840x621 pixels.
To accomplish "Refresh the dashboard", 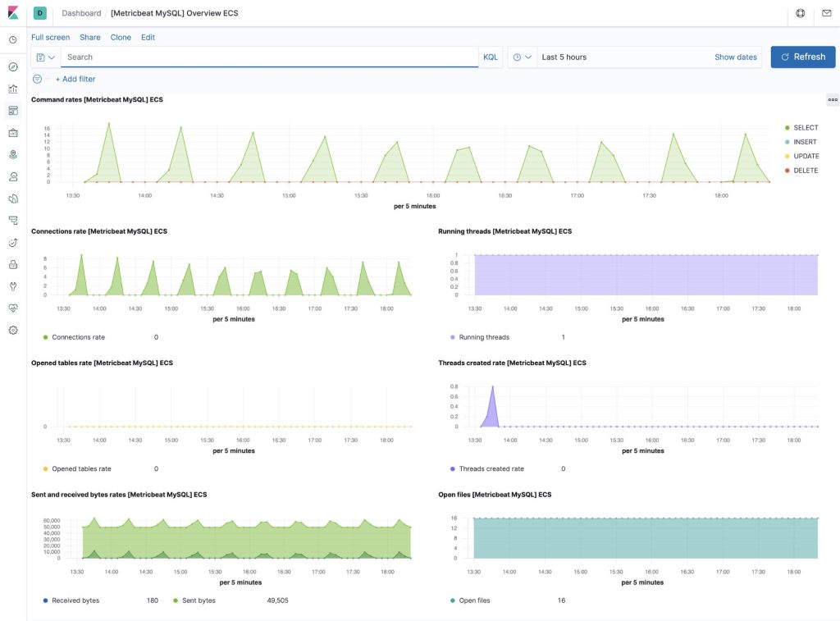I will click(x=803, y=57).
